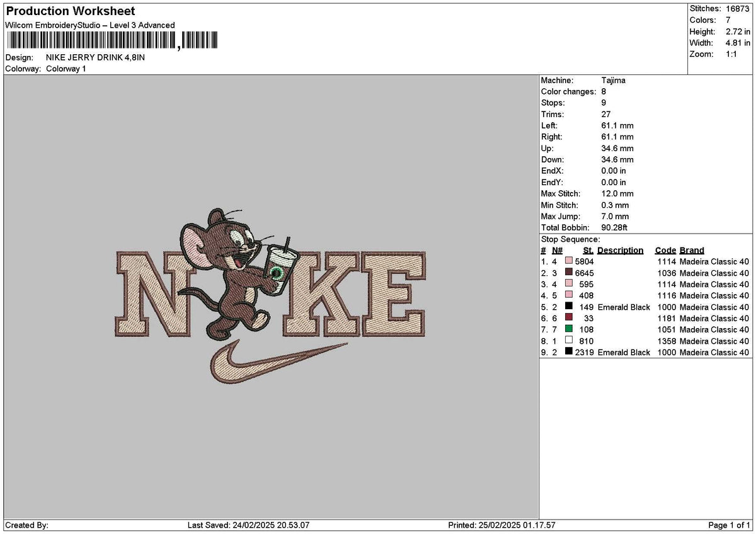This screenshot has height=534, width=756.
Task: Select the white color swatch in stop 8
Action: pyautogui.click(x=569, y=341)
